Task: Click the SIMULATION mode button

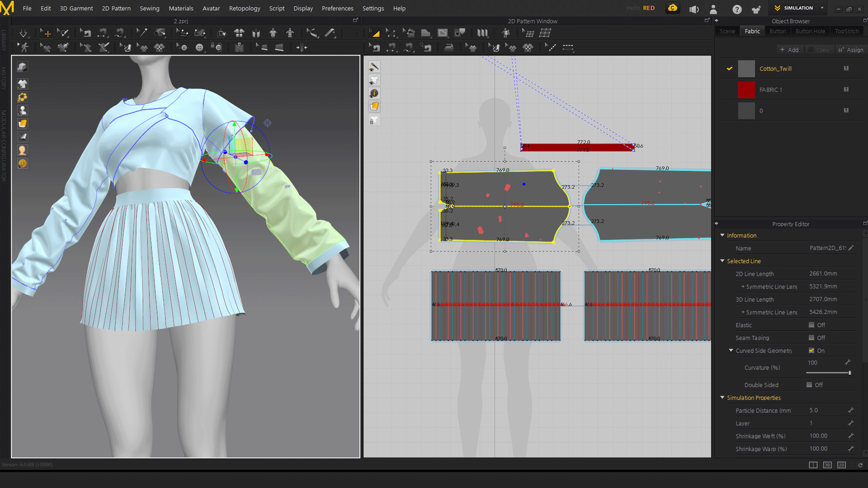Action: 794,8
